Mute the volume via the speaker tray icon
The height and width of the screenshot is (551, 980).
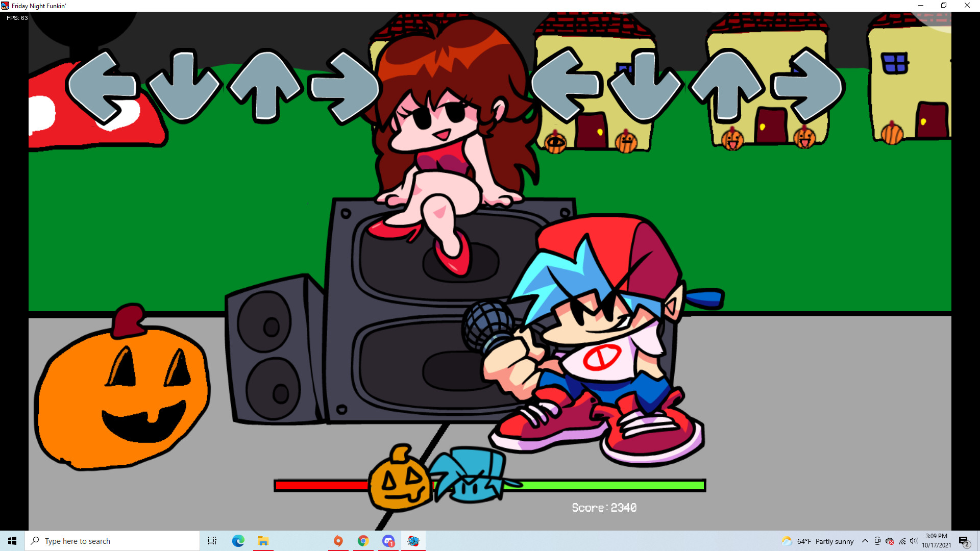[914, 541]
